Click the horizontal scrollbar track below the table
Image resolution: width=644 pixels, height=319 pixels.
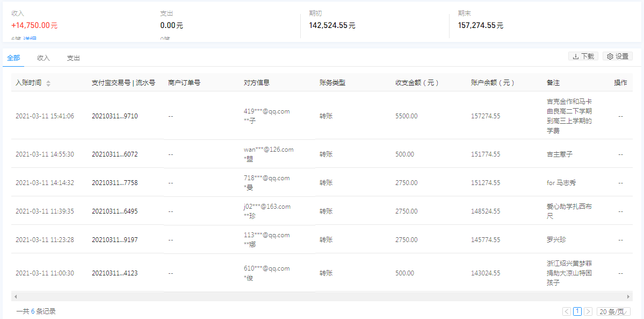(322, 296)
